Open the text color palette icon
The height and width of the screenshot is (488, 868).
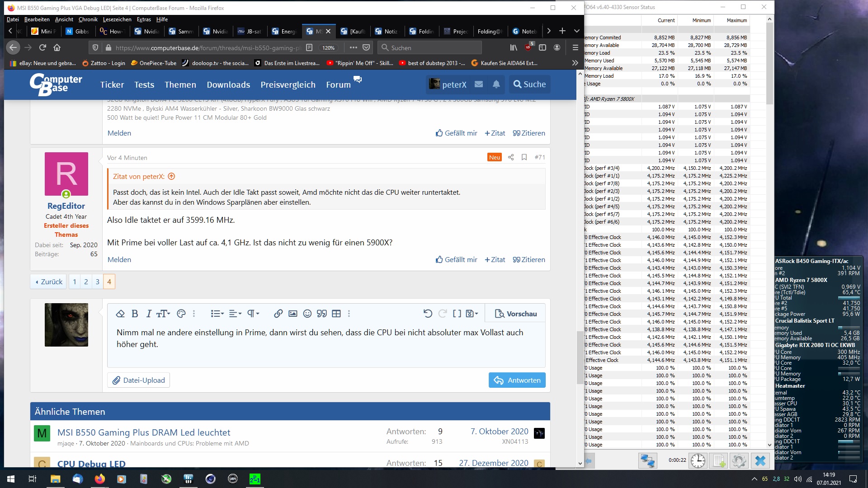pyautogui.click(x=181, y=314)
